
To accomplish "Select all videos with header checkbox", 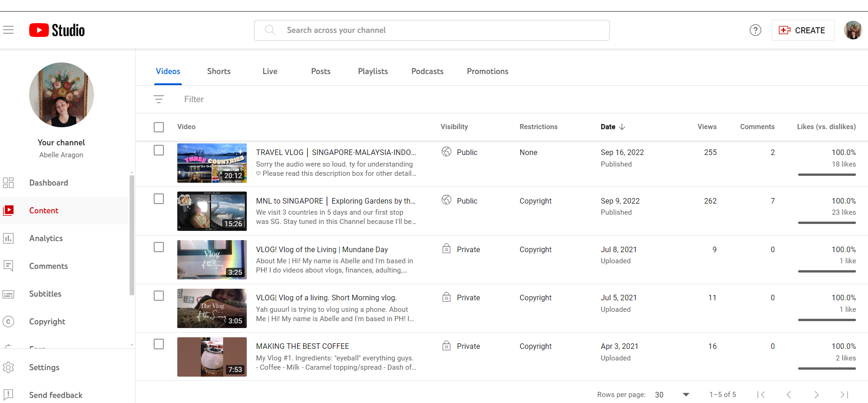I will coord(159,127).
